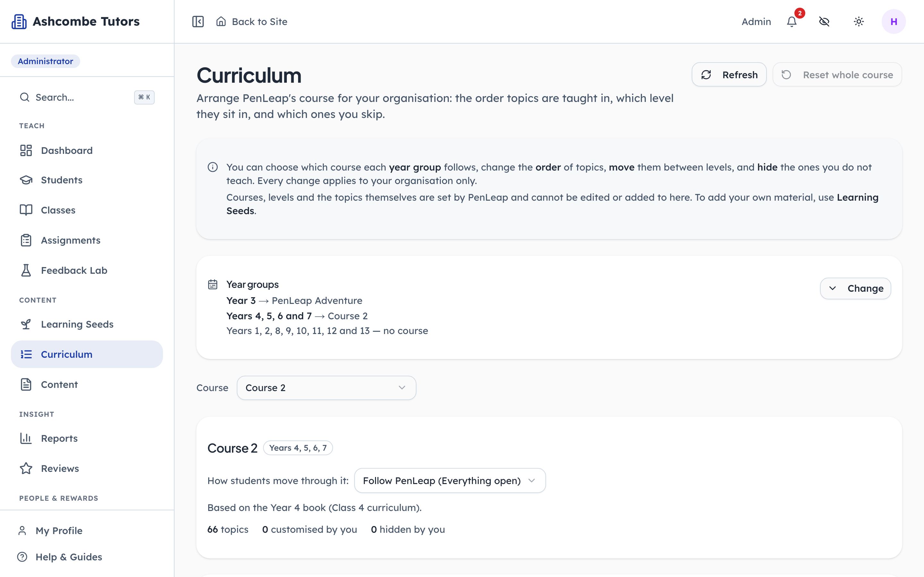Screen dimensions: 924x577
Task: Click Reset whole course button
Action: pyautogui.click(x=837, y=74)
